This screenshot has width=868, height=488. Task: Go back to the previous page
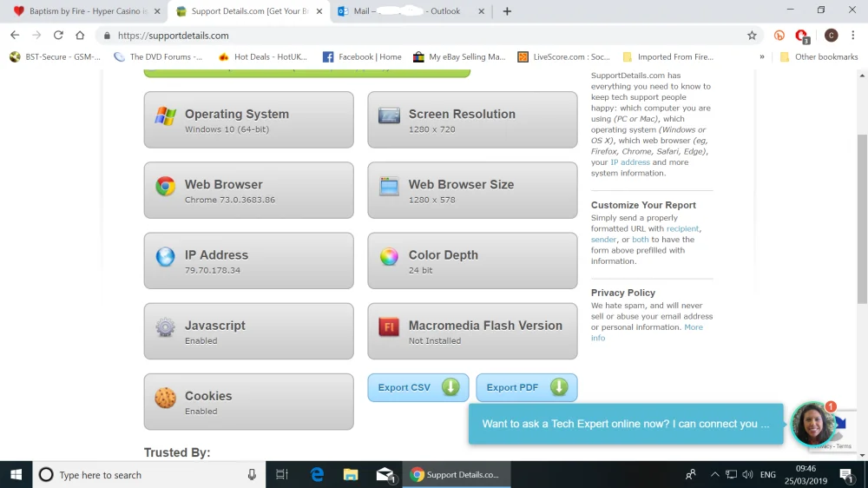pyautogui.click(x=15, y=35)
